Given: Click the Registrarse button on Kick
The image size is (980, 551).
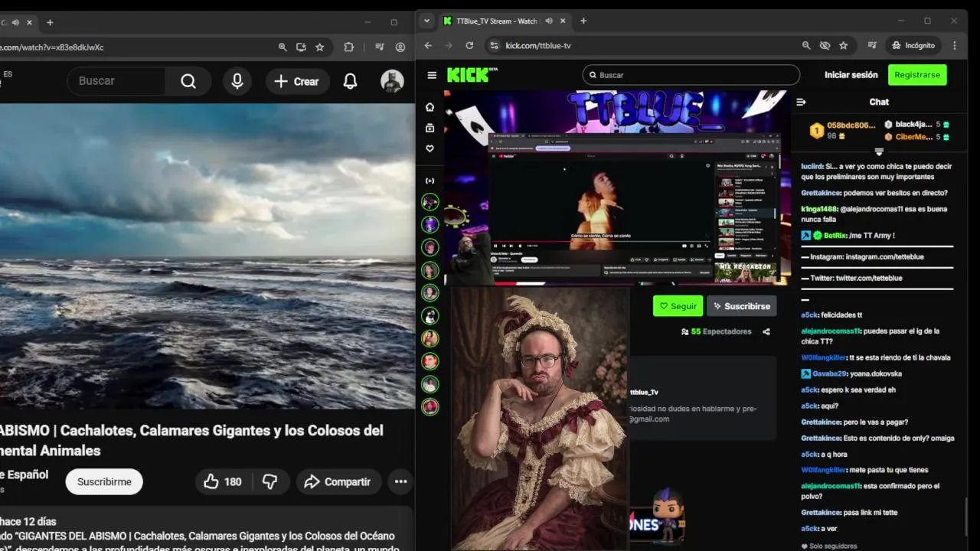Looking at the screenshot, I should 917,75.
